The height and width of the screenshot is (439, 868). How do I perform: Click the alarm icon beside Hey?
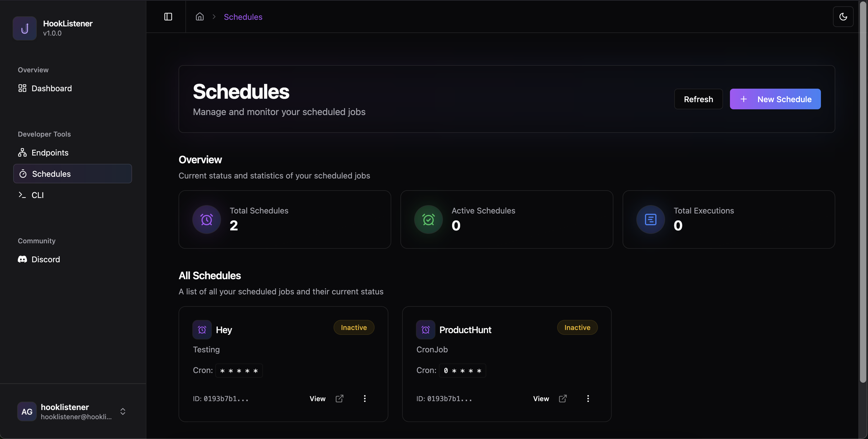pos(202,329)
